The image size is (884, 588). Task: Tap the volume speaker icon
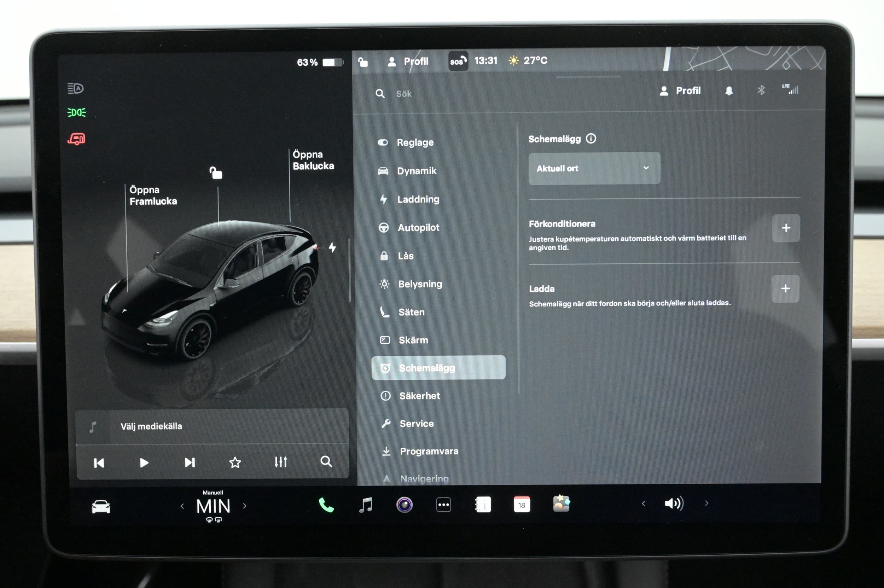pos(674,503)
